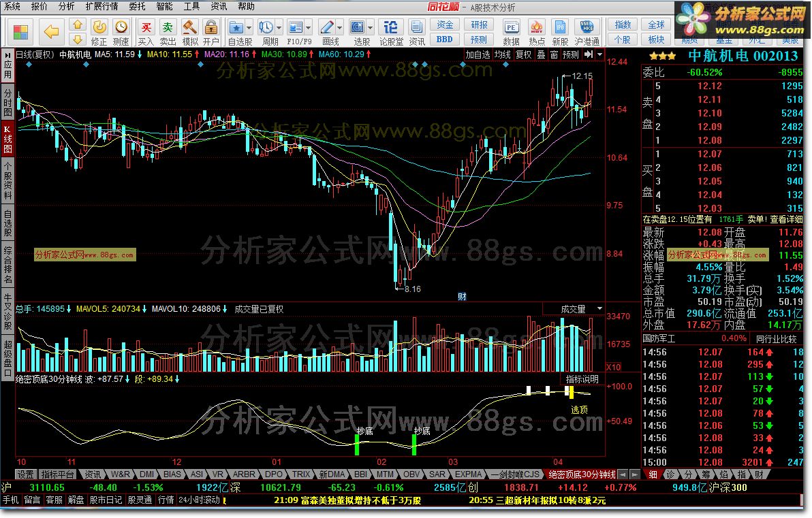Select the 画线 drawing tool icon
The image size is (812, 518).
327,28
